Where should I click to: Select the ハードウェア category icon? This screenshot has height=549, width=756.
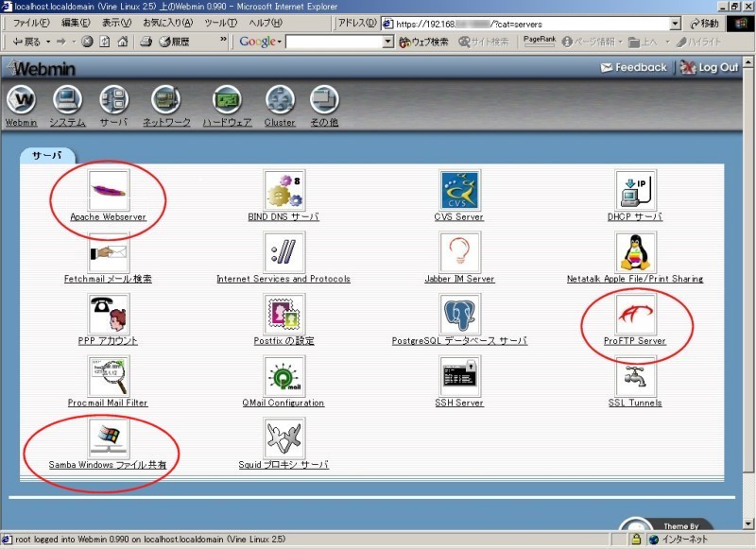point(227,100)
